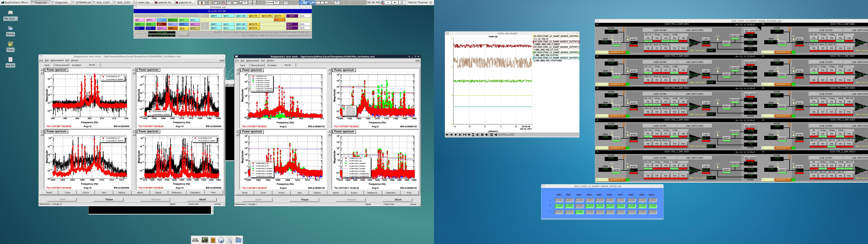Viewport: 868px width, 244px height.
Task: Open GUARDIAN SET in DAMP_MODE1
Action: click(617, 52)
